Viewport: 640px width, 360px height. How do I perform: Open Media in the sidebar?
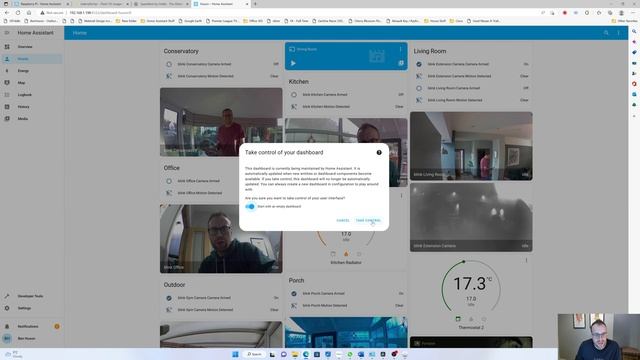(x=32, y=119)
